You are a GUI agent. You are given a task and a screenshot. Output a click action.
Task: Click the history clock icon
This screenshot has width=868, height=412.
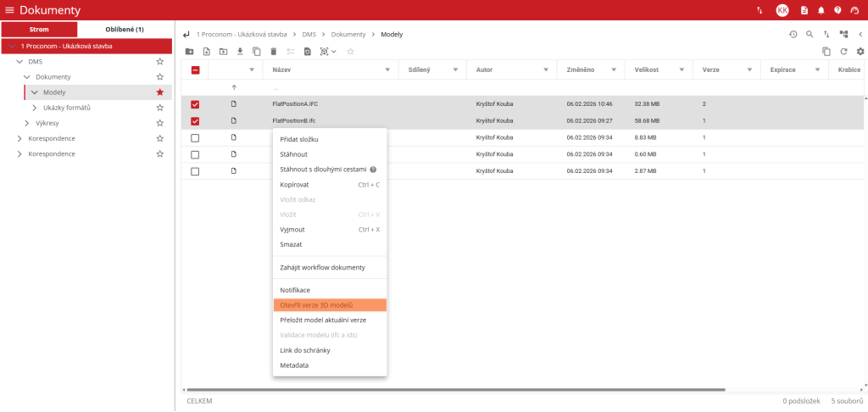pos(793,34)
